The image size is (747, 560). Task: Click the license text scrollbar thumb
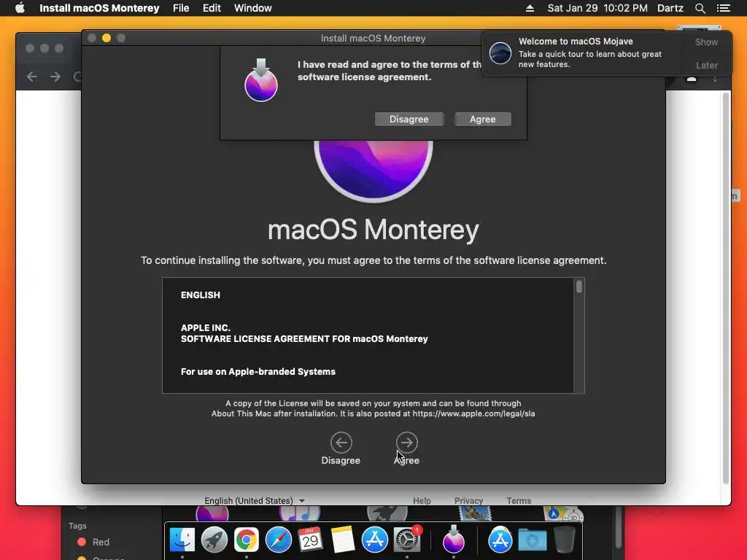coord(578,287)
